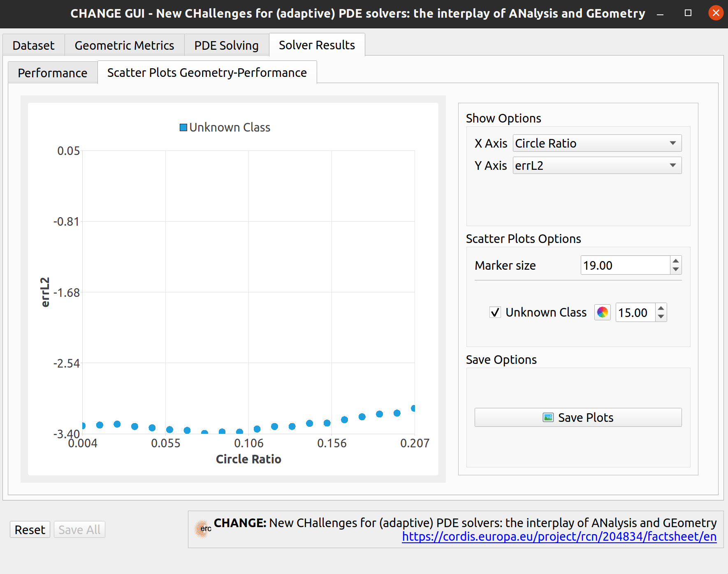Decrease Marker size with down arrow

[676, 269]
